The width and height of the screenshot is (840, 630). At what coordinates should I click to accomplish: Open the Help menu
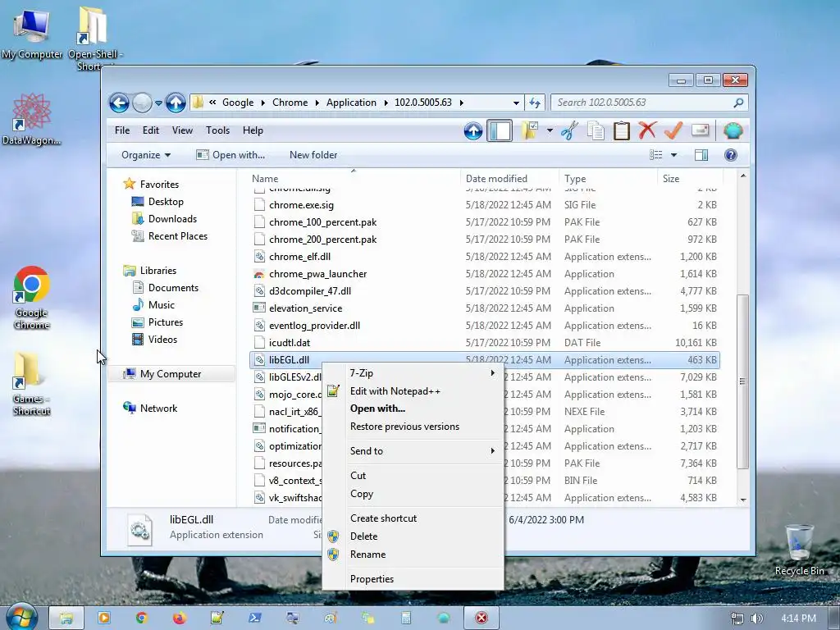pos(253,130)
